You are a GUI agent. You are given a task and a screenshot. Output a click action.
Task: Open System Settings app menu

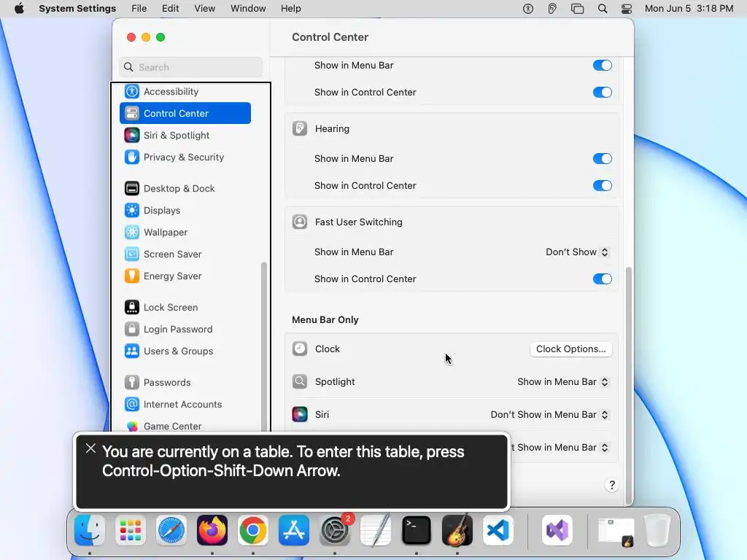pyautogui.click(x=77, y=9)
